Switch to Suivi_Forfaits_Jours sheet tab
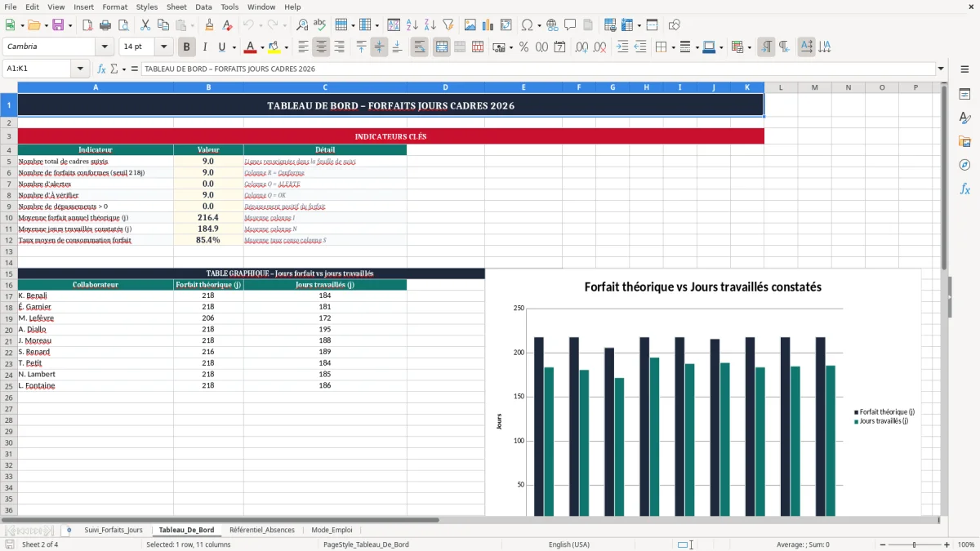This screenshot has width=980, height=551. pyautogui.click(x=114, y=530)
